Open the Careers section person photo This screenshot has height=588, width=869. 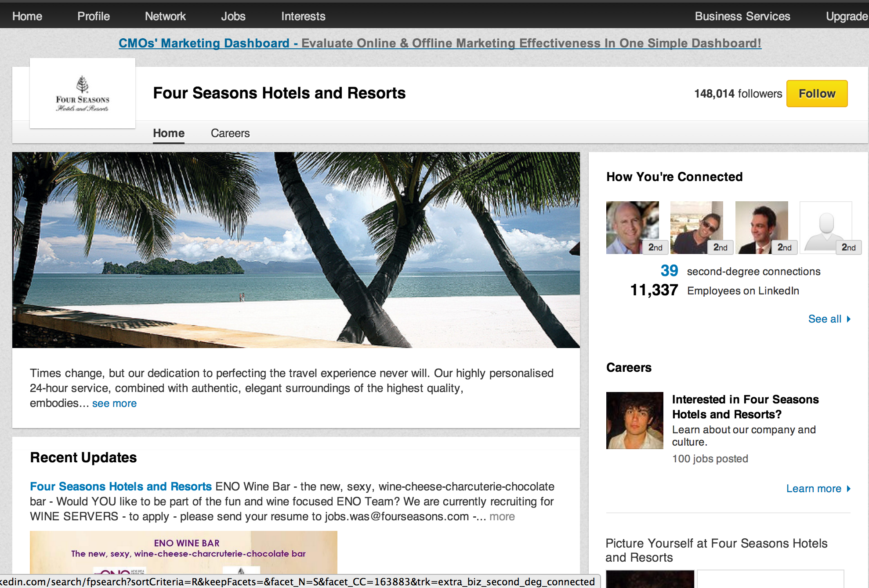click(x=635, y=421)
